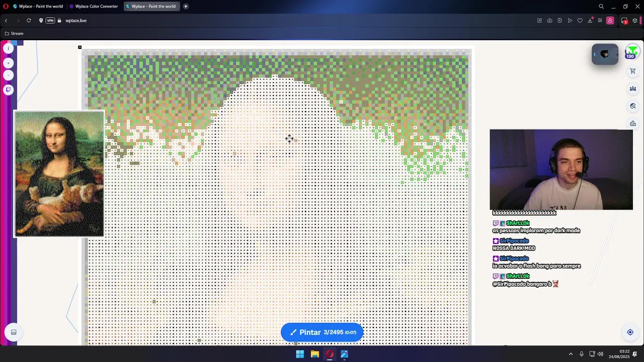Screen dimensions: 644x362
Task: Go back to previous page
Action: tap(6, 21)
